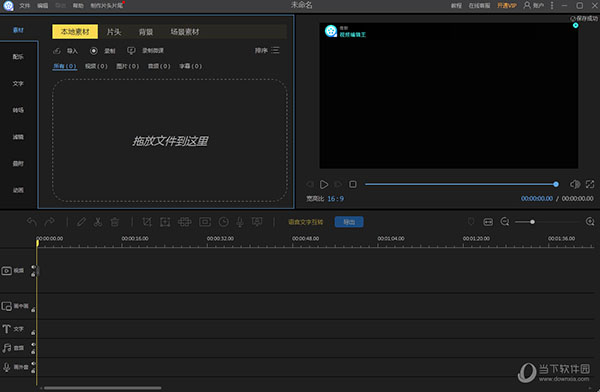Click the trash delete icon
600x392 pixels.
pyautogui.click(x=115, y=222)
